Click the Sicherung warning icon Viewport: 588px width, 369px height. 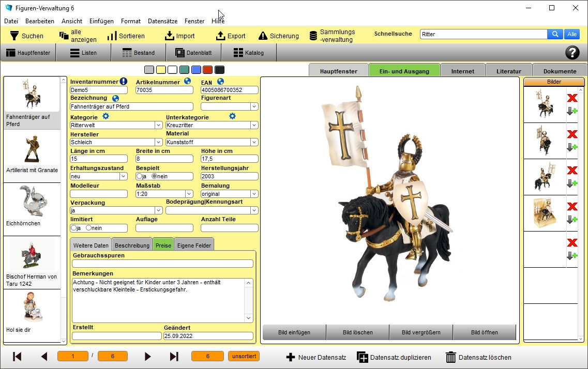click(x=263, y=36)
